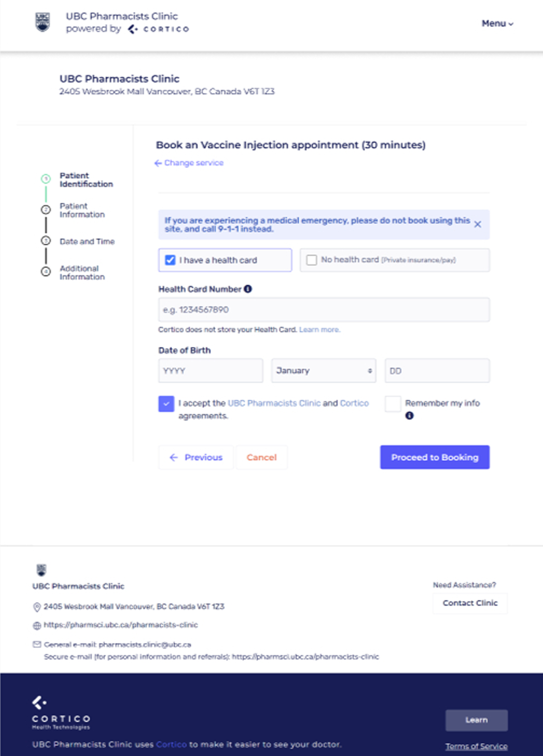Expand the Menu dropdown in header
The height and width of the screenshot is (756, 543).
pos(497,24)
